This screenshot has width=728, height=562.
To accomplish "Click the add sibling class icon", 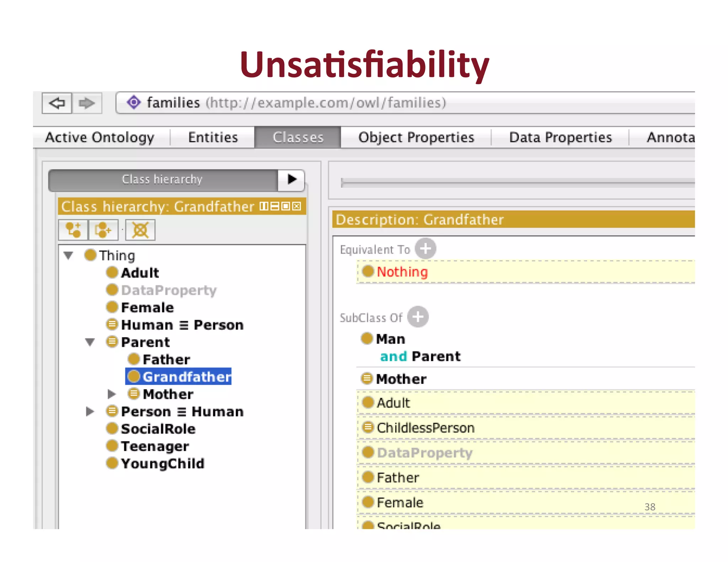I will pos(103,230).
